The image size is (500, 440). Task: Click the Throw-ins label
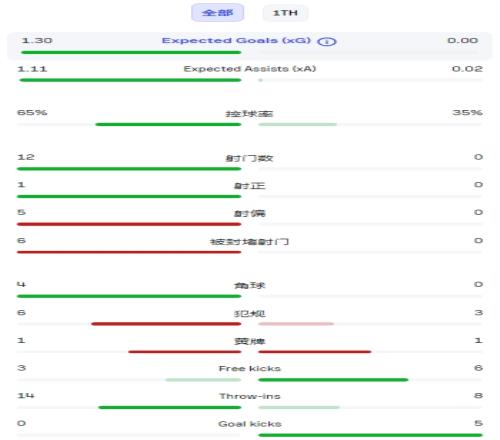point(250,396)
